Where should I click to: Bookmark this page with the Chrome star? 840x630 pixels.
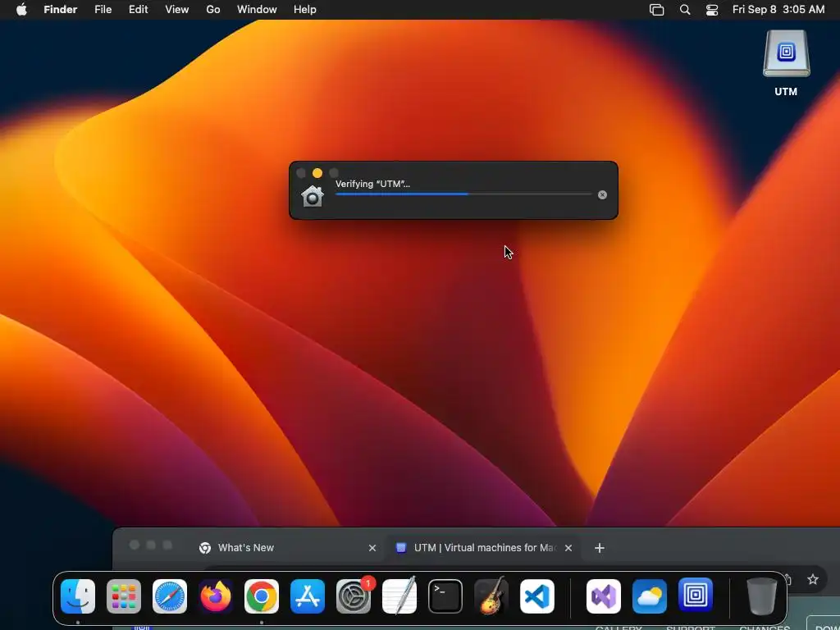click(x=813, y=579)
